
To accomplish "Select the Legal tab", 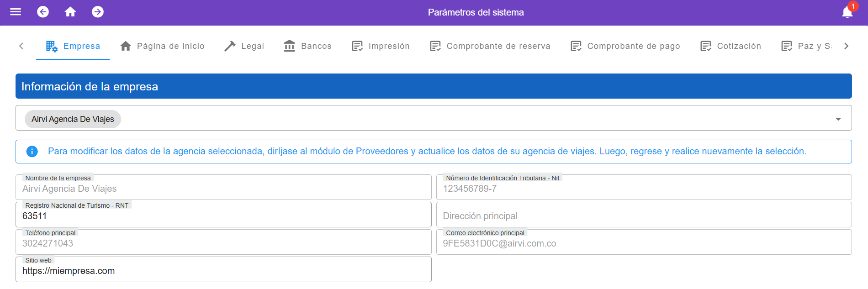I will 244,46.
